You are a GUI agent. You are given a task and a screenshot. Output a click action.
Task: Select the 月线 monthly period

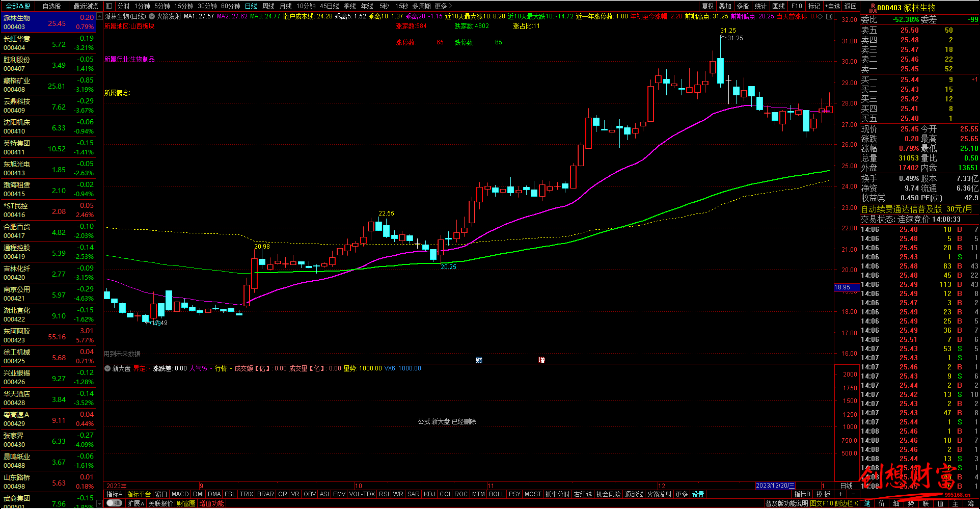[286, 6]
